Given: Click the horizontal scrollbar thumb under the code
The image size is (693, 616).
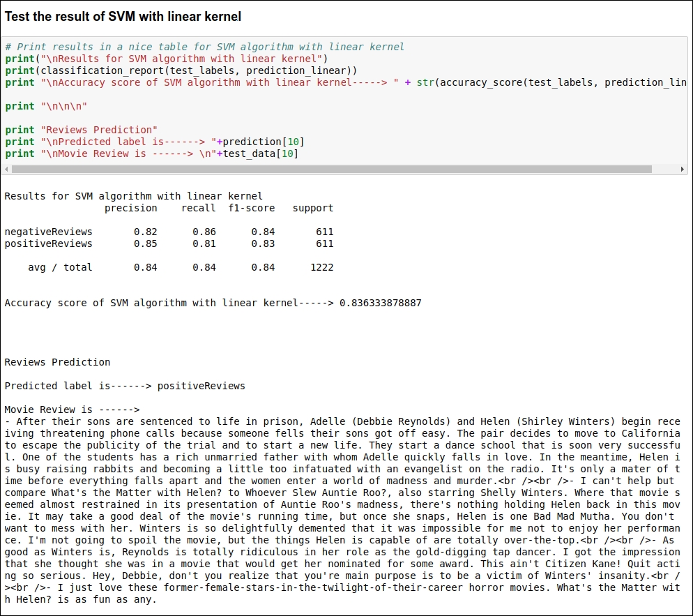Looking at the screenshot, I should [331, 170].
